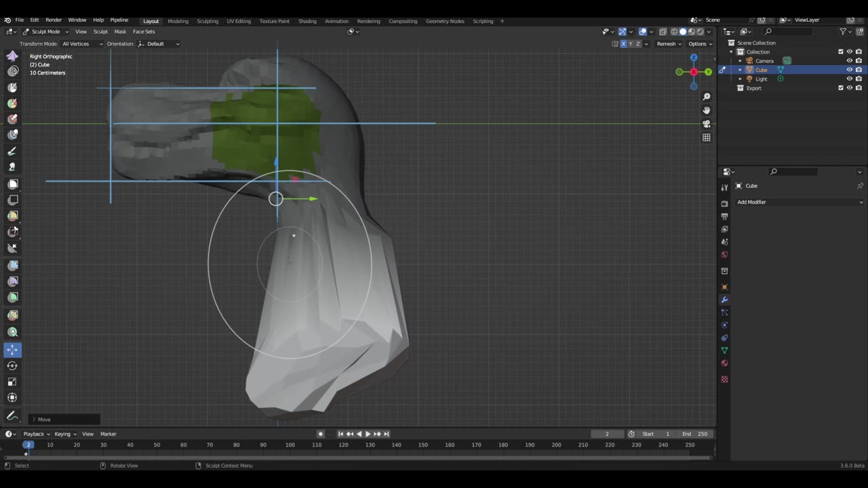Hide the Light object in outliner

click(849, 79)
